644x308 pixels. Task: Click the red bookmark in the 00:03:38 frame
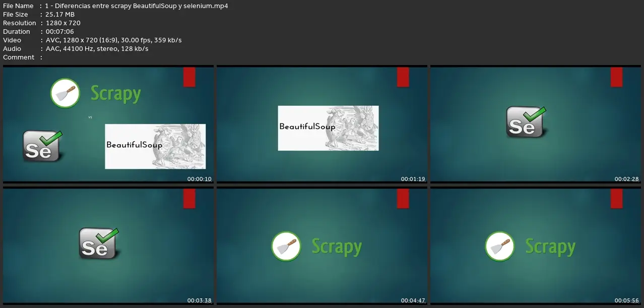189,199
